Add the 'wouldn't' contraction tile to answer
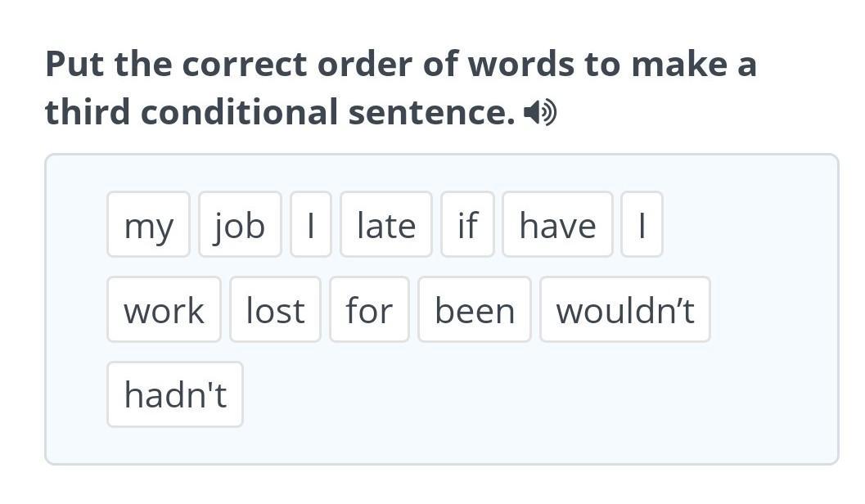This screenshot has width=865, height=504. tap(625, 309)
